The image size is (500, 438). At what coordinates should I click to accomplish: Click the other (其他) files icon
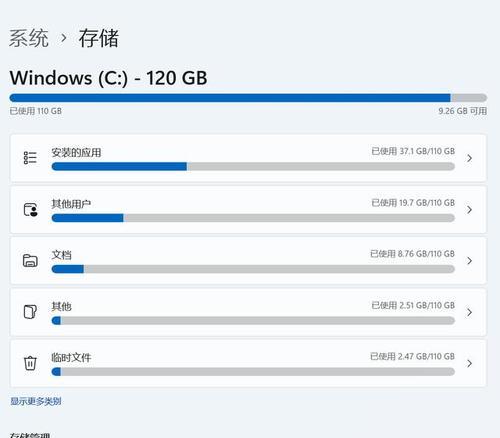pos(30,312)
